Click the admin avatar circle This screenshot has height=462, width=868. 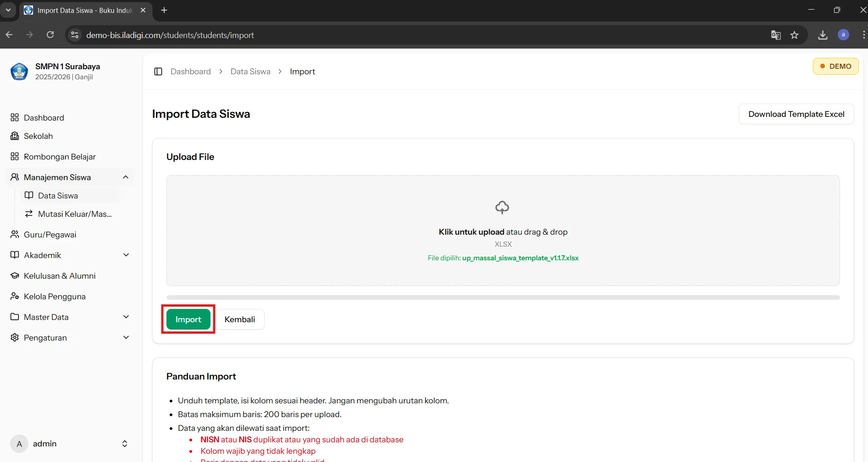(19, 444)
